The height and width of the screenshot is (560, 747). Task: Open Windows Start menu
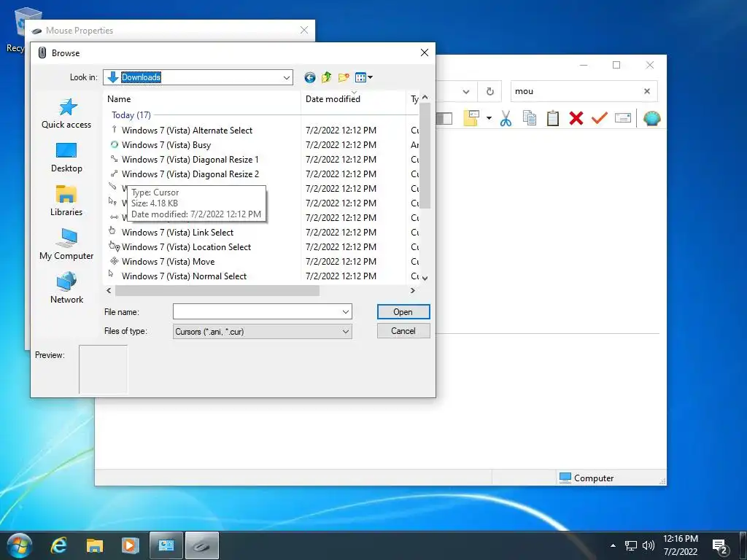coord(20,545)
